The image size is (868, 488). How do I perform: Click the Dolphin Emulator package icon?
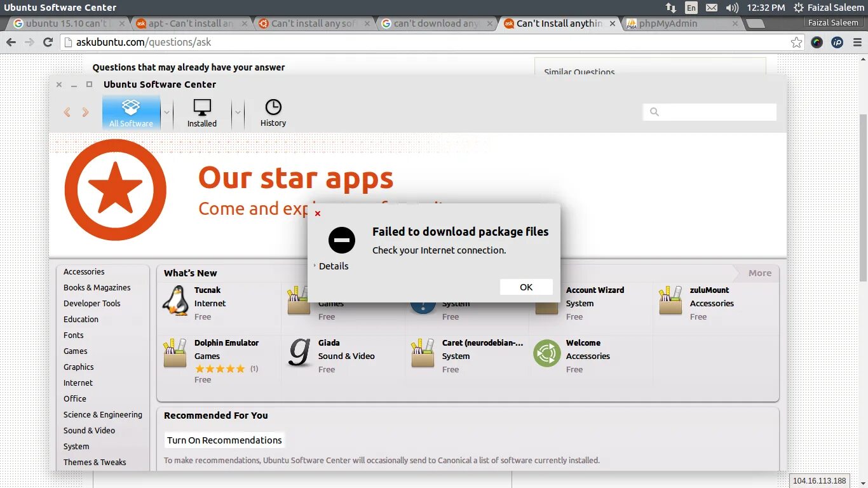[175, 353]
